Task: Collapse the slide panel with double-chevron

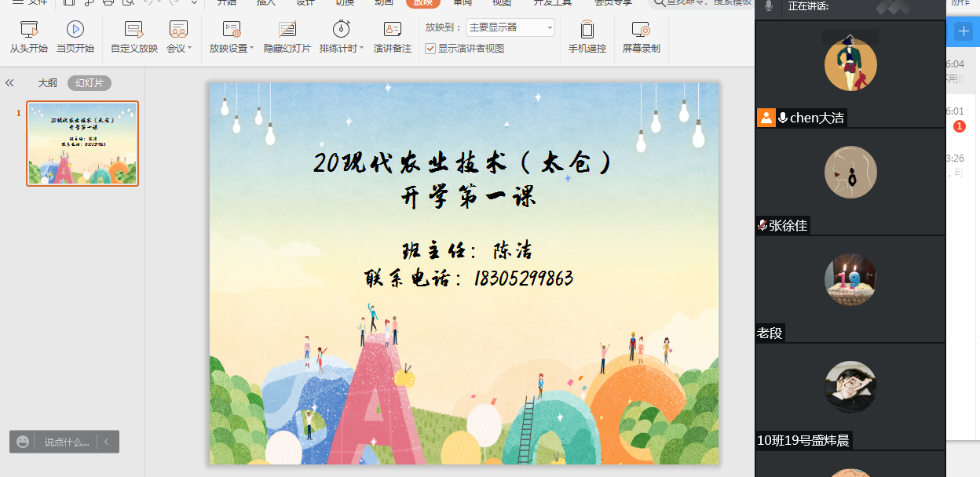Action: (10, 83)
